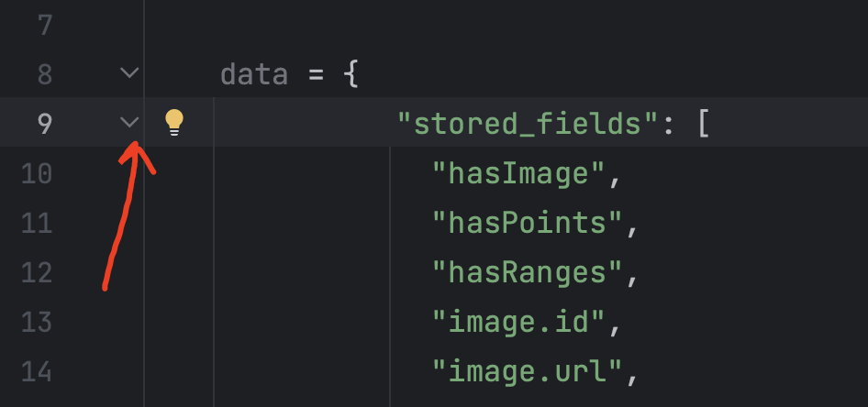Click the opening square bracket on line 9
The width and height of the screenshot is (868, 407).
click(x=703, y=123)
